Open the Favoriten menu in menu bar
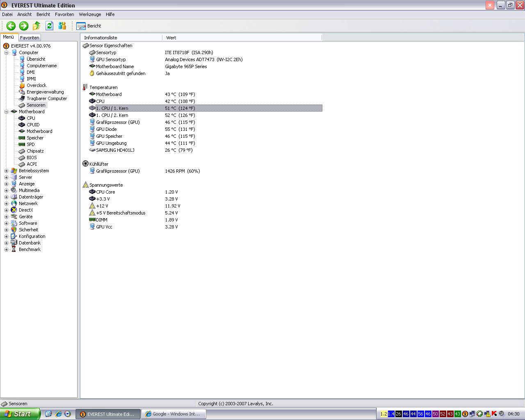Screen dimensions: 525x420 tap(64, 14)
